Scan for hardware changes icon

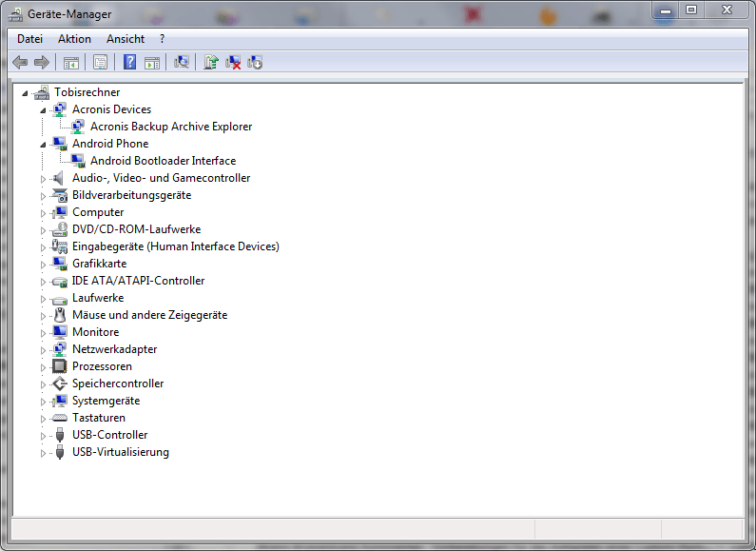pos(182,62)
